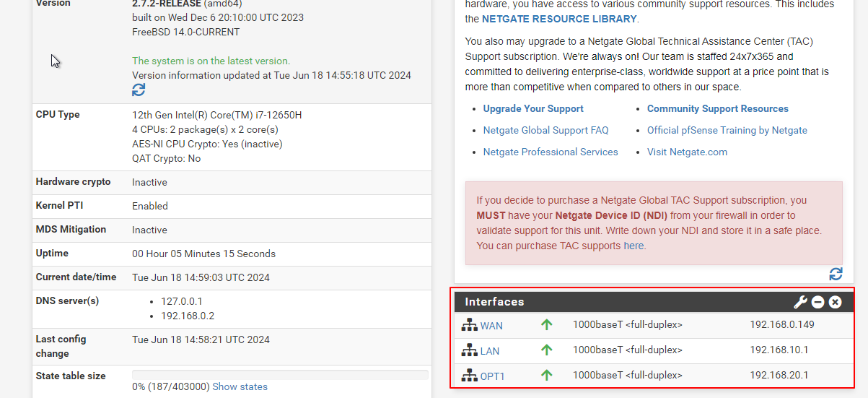Viewport: 868px width, 398px height.
Task: Click DNS server entry 127.0.0.1
Action: 182,301
